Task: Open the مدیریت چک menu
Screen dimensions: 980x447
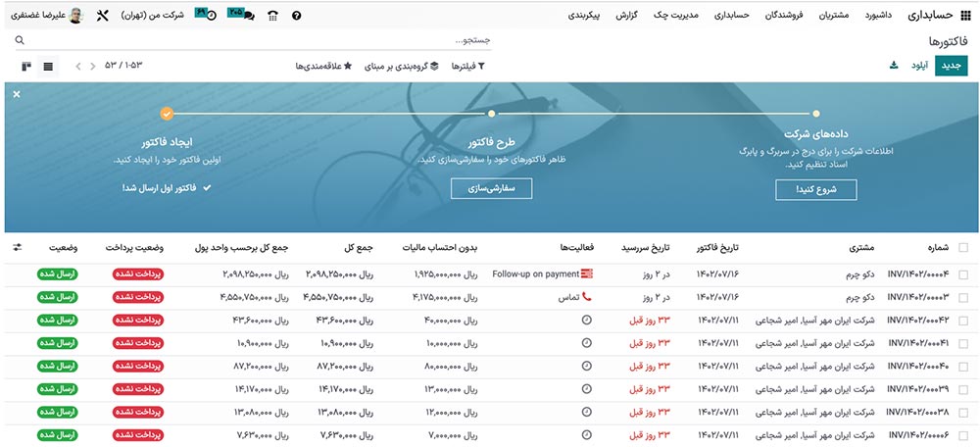Action: pos(676,16)
